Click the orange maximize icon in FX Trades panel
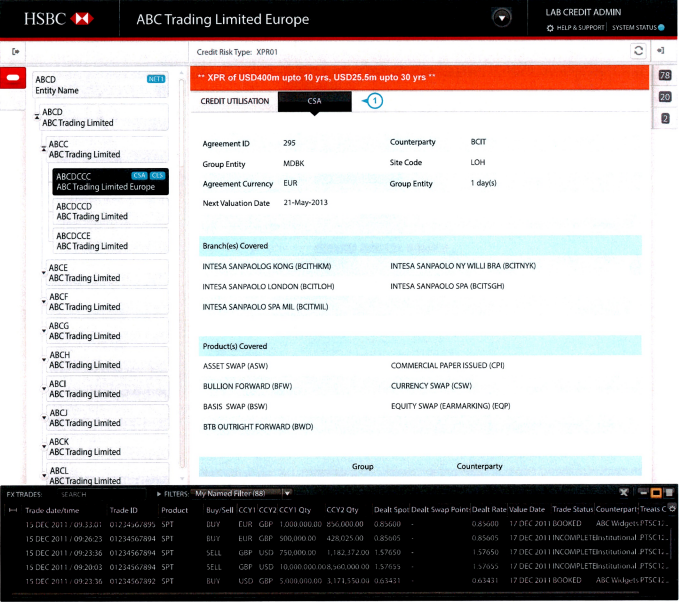The width and height of the screenshot is (679, 602). point(656,493)
